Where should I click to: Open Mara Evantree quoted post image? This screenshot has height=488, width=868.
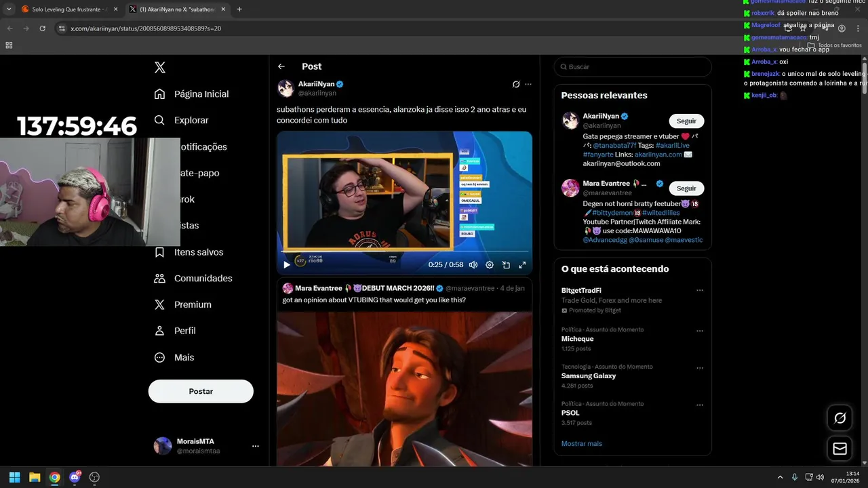[404, 388]
